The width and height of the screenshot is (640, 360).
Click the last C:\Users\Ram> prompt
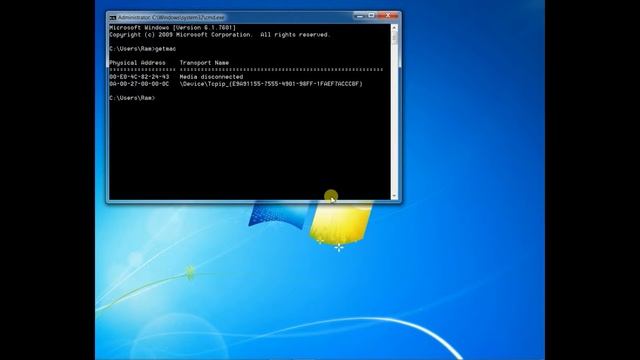(x=132, y=98)
